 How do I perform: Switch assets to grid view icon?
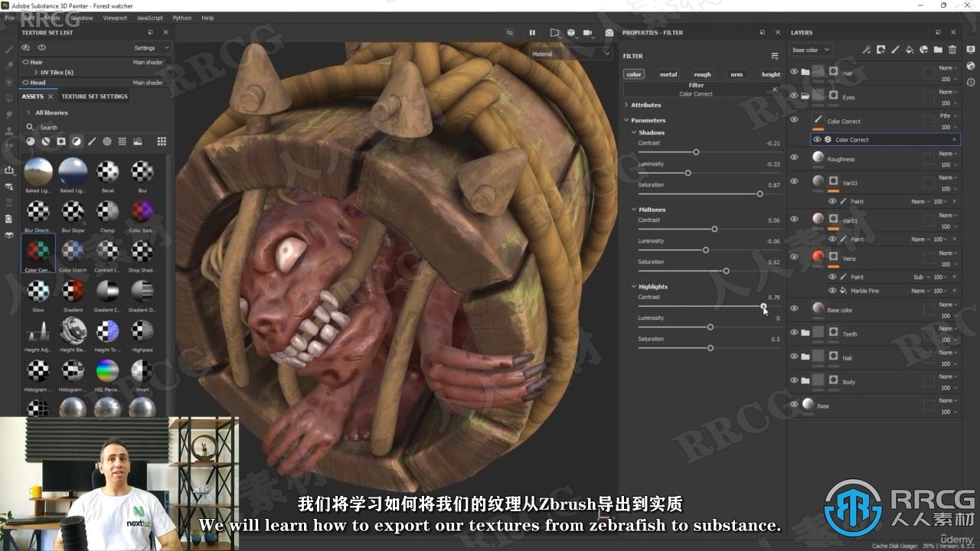(162, 142)
